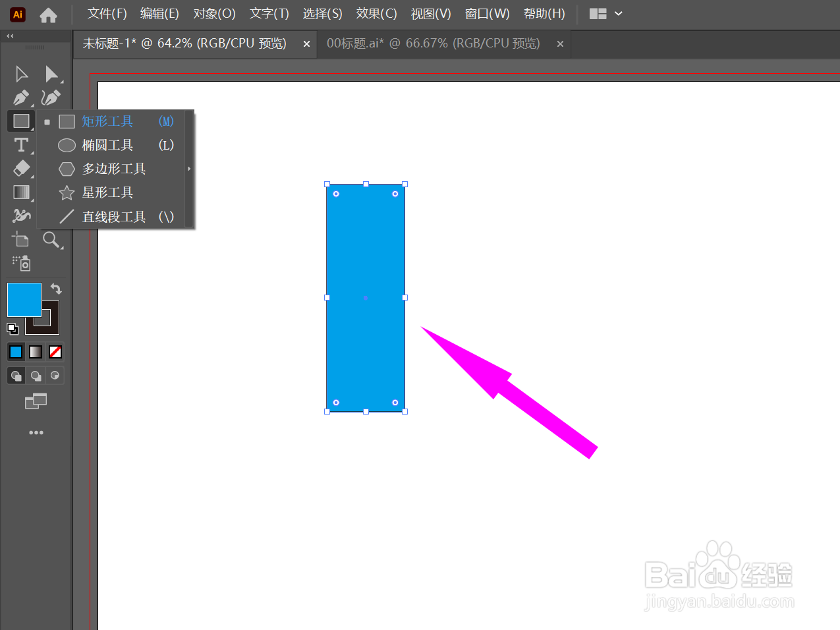The height and width of the screenshot is (630, 840).
Task: Open the 文件(F) menu
Action: pyautogui.click(x=107, y=14)
